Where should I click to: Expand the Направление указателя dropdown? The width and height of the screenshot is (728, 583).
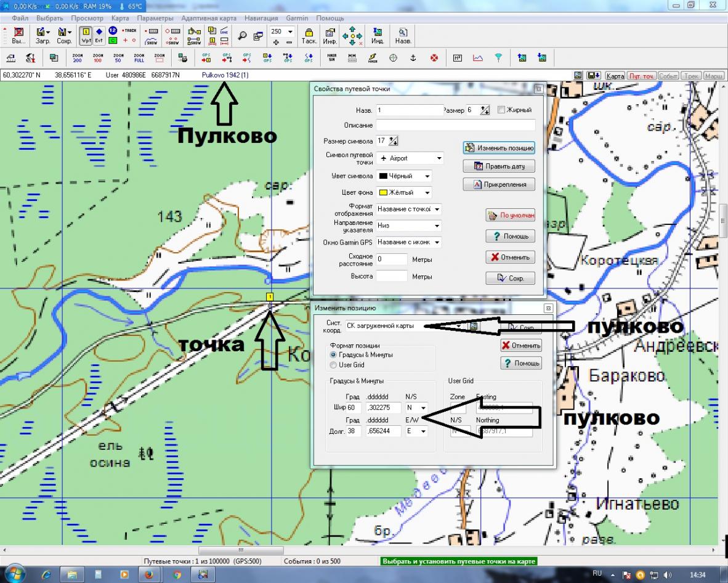click(x=410, y=226)
